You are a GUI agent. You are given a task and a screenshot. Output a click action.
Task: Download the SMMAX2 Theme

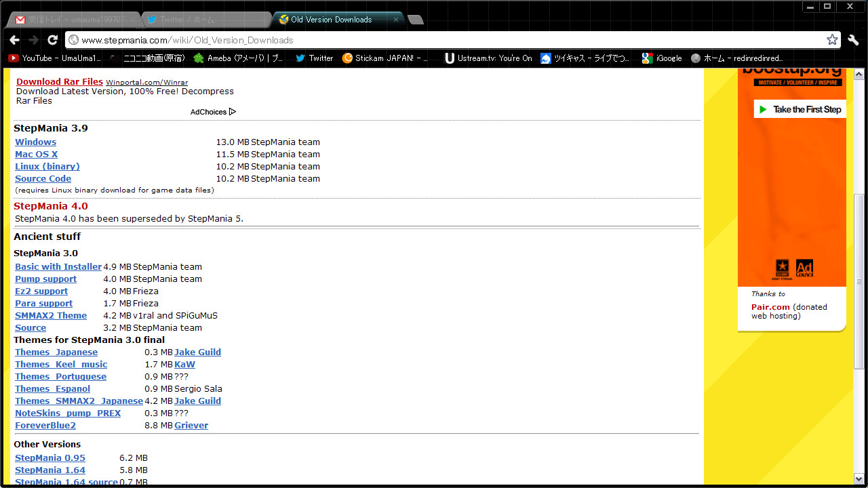point(51,316)
